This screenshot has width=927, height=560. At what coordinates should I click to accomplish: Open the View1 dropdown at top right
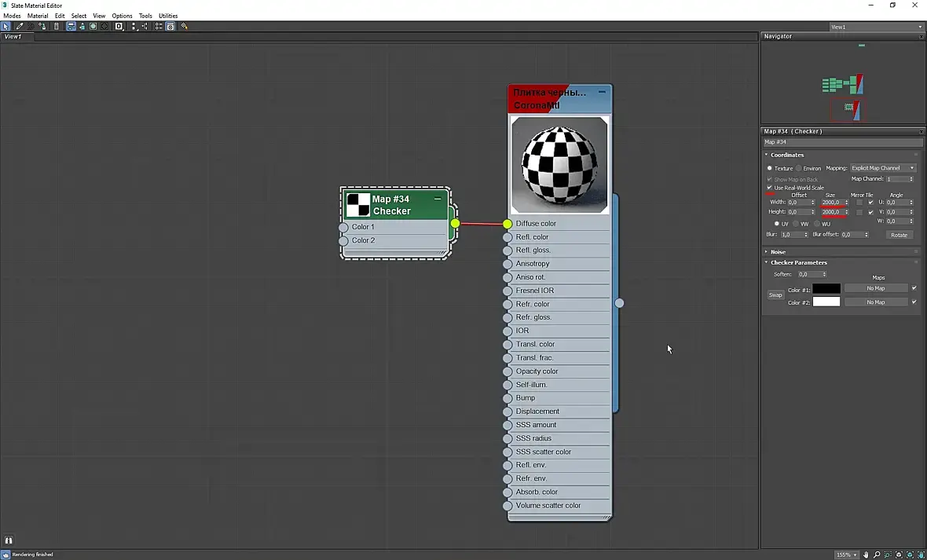pyautogui.click(x=876, y=27)
